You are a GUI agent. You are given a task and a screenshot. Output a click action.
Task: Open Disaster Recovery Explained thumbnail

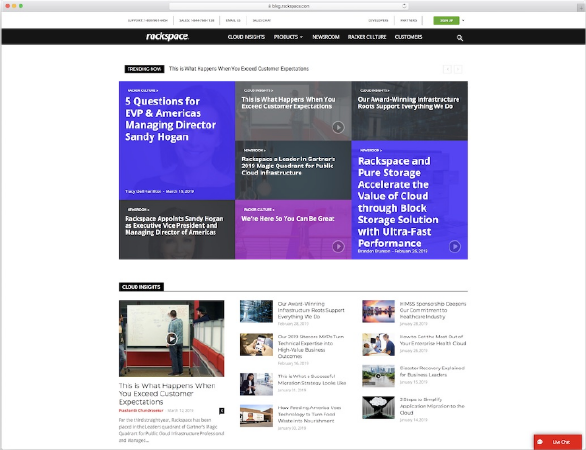378,376
